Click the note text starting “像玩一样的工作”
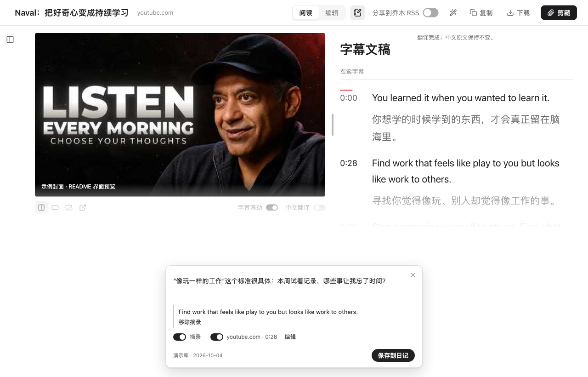 280,281
